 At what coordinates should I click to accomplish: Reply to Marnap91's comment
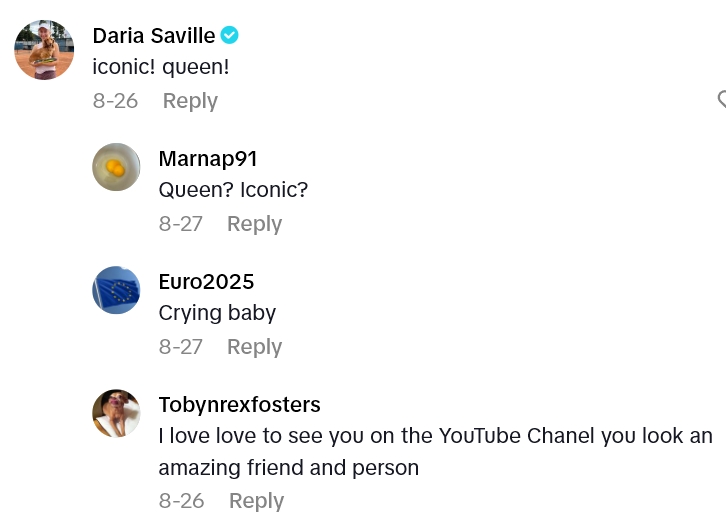point(254,224)
